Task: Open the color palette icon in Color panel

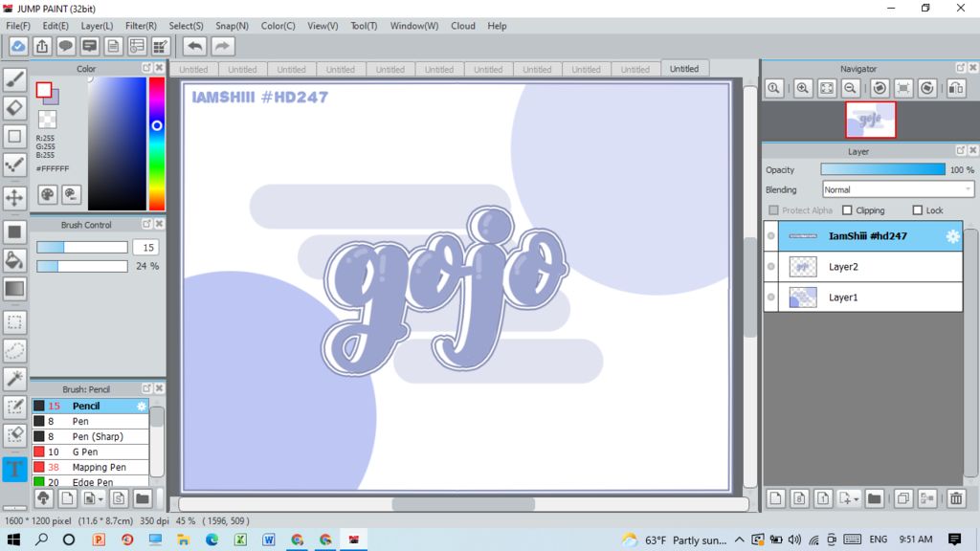Action: point(48,195)
